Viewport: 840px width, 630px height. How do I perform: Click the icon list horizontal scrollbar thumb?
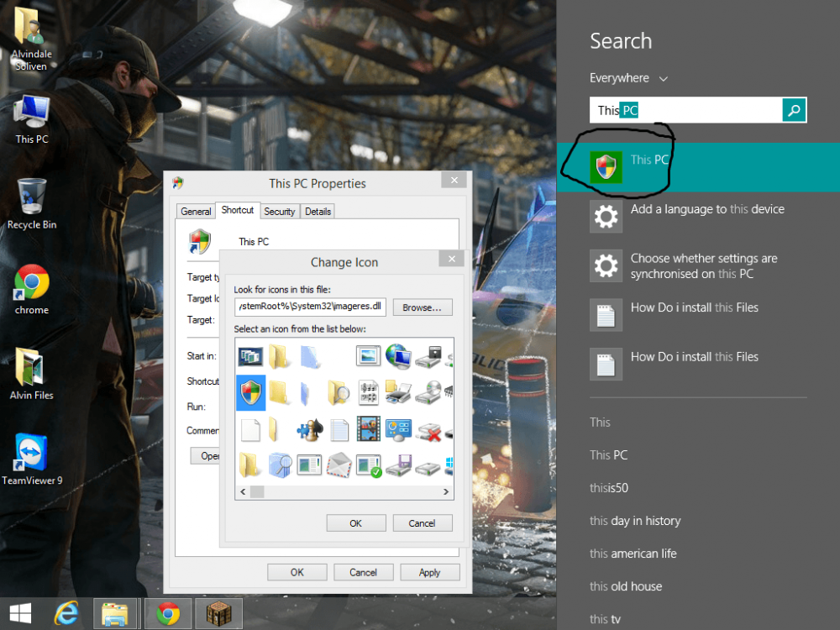[257, 491]
